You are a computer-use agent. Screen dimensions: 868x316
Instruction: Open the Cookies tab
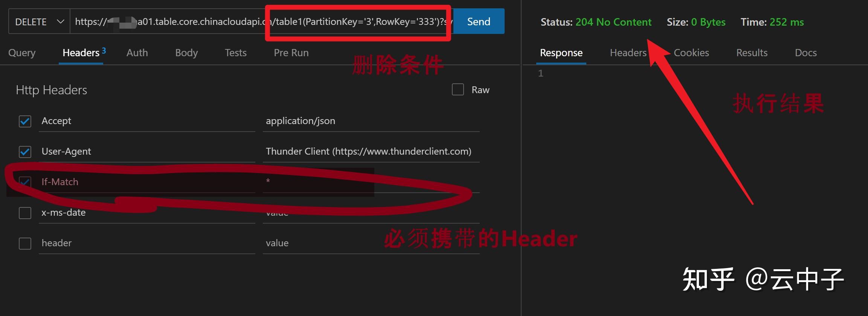point(691,53)
